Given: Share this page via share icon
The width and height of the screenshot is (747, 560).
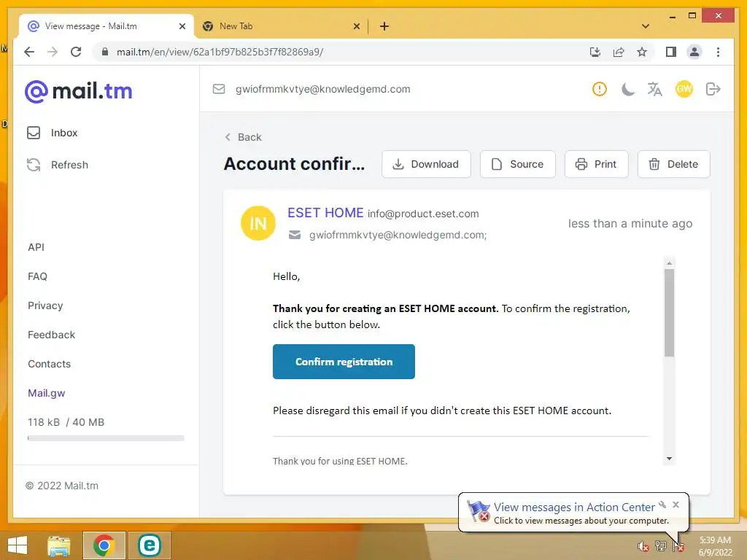Looking at the screenshot, I should (619, 52).
